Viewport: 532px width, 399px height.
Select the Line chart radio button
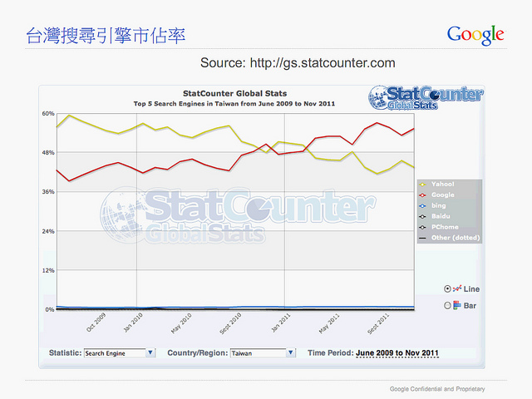(x=448, y=288)
